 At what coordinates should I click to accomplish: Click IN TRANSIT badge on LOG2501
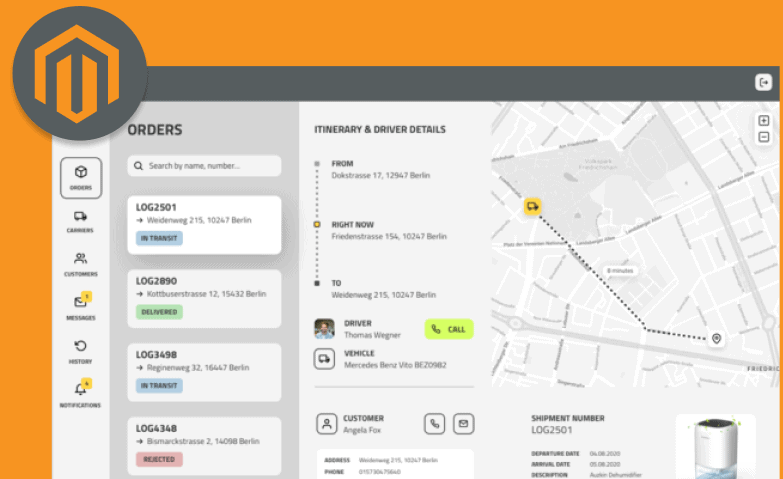click(159, 238)
